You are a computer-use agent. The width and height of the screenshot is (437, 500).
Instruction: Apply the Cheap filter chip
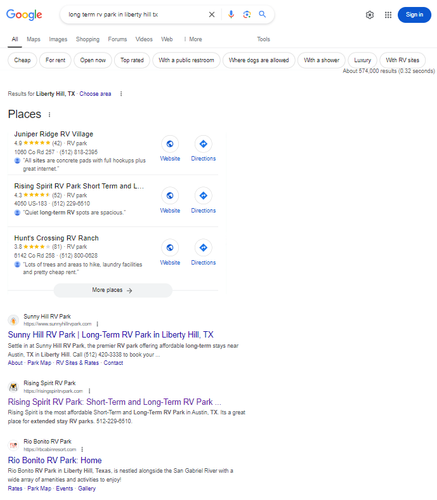coord(22,60)
